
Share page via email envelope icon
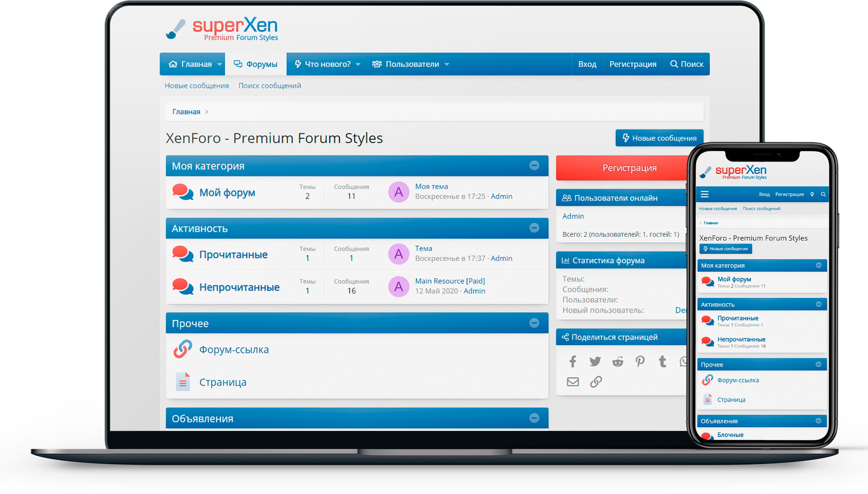click(573, 382)
